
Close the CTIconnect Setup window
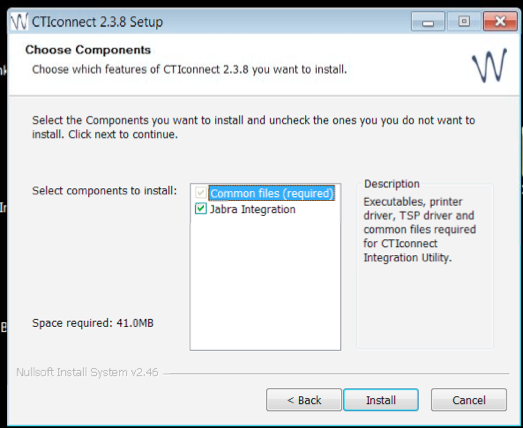500,22
